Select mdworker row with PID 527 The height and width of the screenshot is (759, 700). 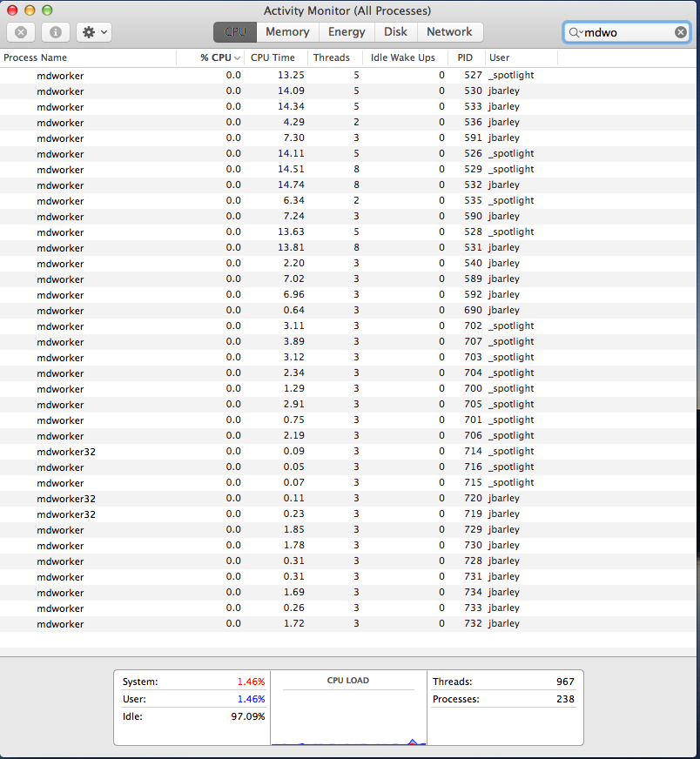point(348,76)
